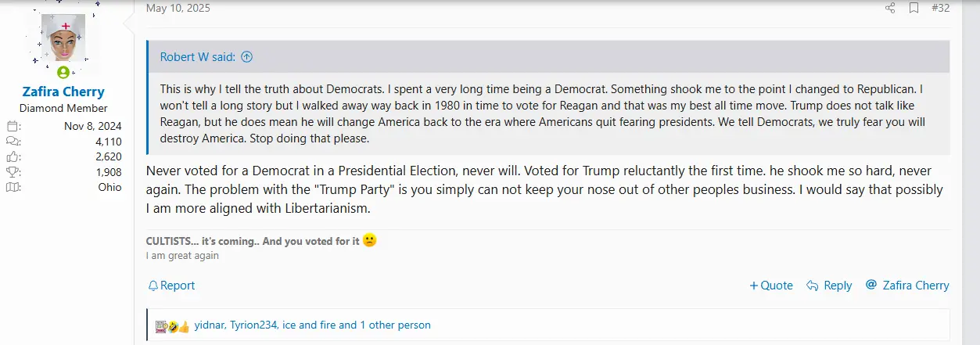
Task: Expand the quoted Robert W message block
Action: pyautogui.click(x=547, y=113)
